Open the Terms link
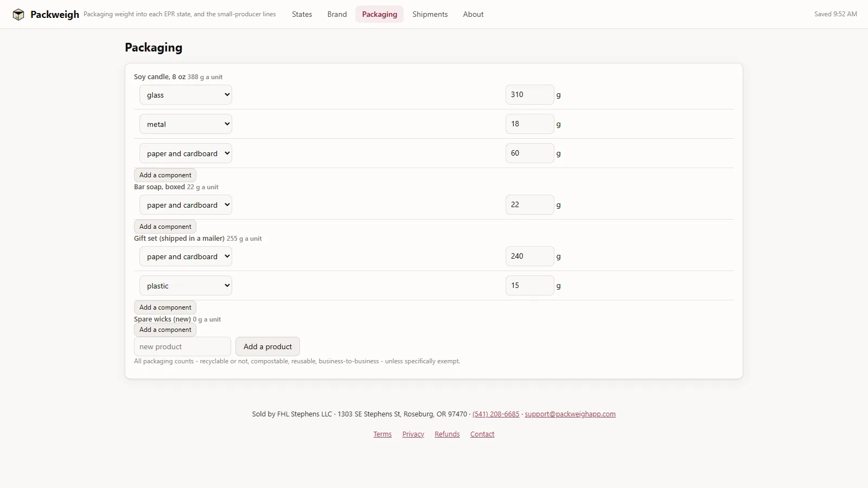Viewport: 868px width, 488px height. point(382,434)
